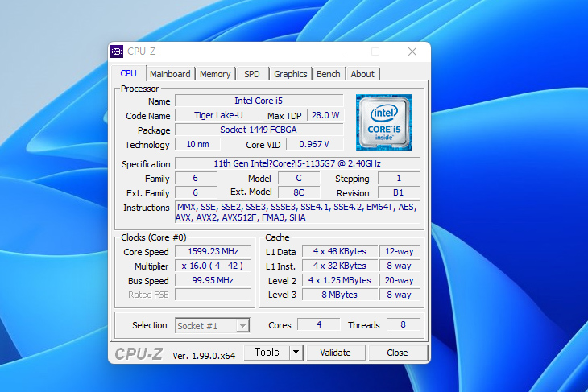Click the Stepping value 1

pos(399,178)
